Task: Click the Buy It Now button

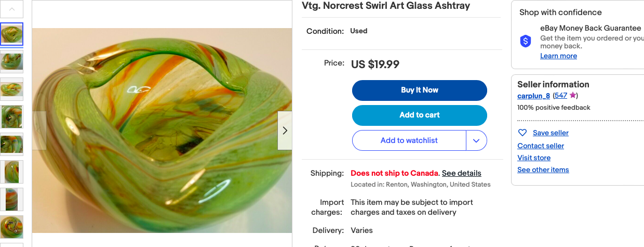Action: point(419,90)
